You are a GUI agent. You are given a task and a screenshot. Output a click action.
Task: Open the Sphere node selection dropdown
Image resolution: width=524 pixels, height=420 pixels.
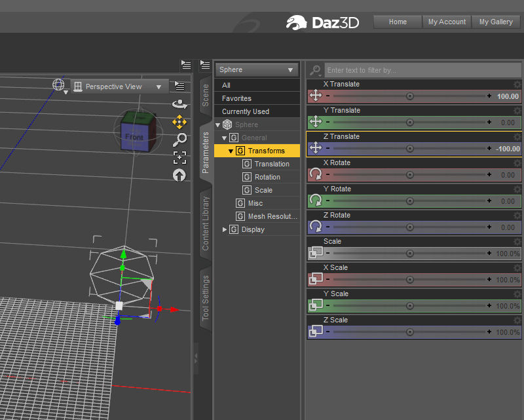click(x=257, y=69)
